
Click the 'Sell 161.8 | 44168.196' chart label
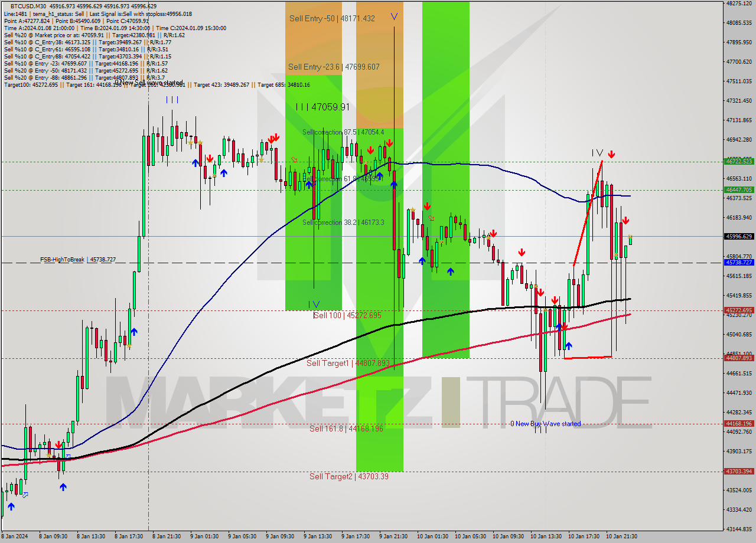[346, 428]
